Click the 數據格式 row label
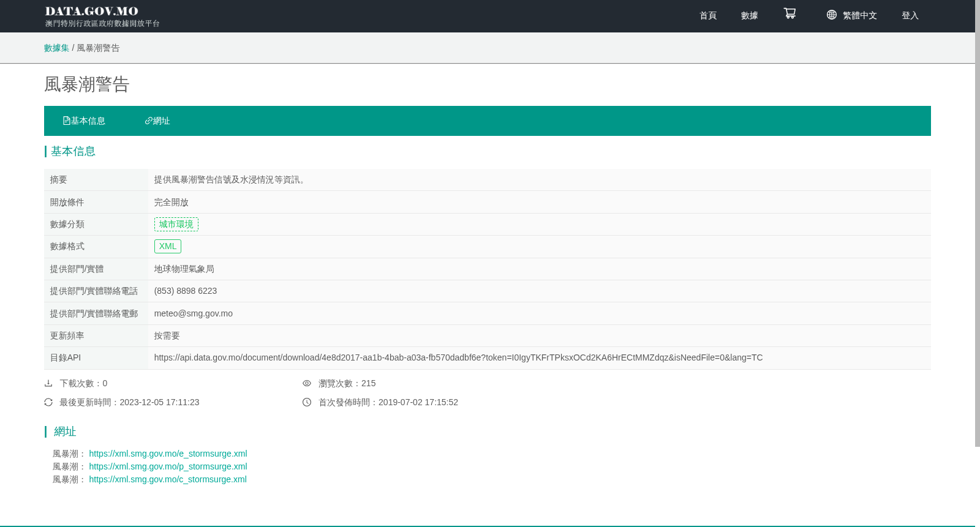The image size is (980, 527). (67, 246)
